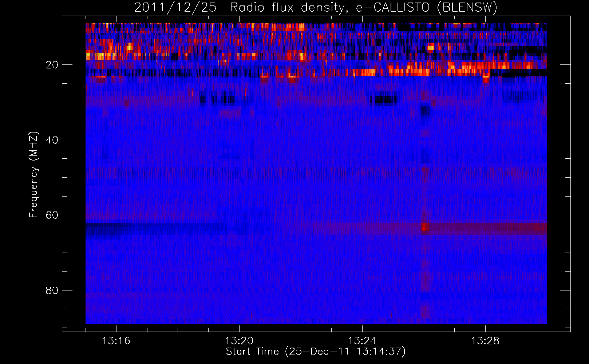
Task: Click the 80 frequency tick label
Action: point(52,290)
